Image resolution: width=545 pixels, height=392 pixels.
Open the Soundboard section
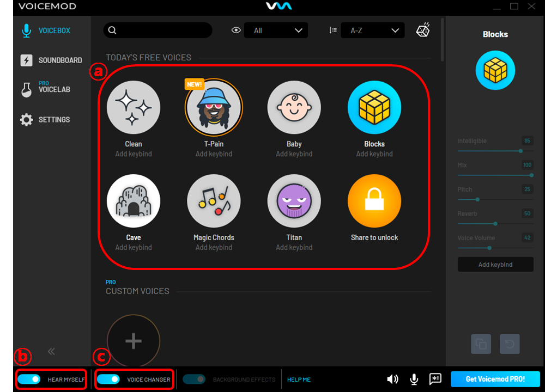click(51, 60)
